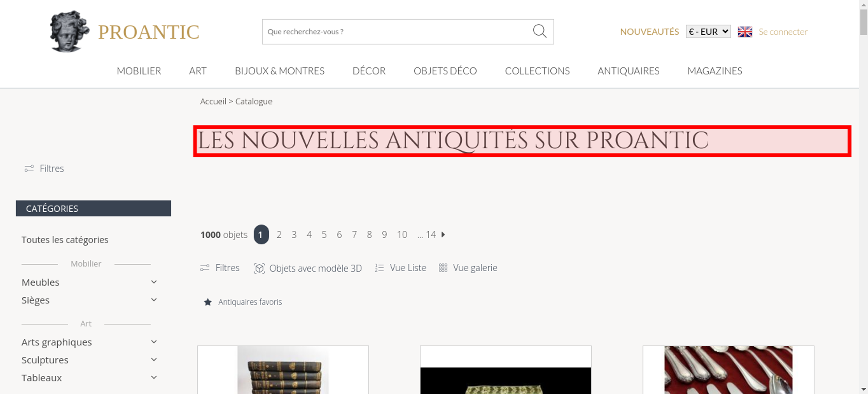Switch language via the UK flag icon
Screen dimensions: 868x394
pos(745,32)
